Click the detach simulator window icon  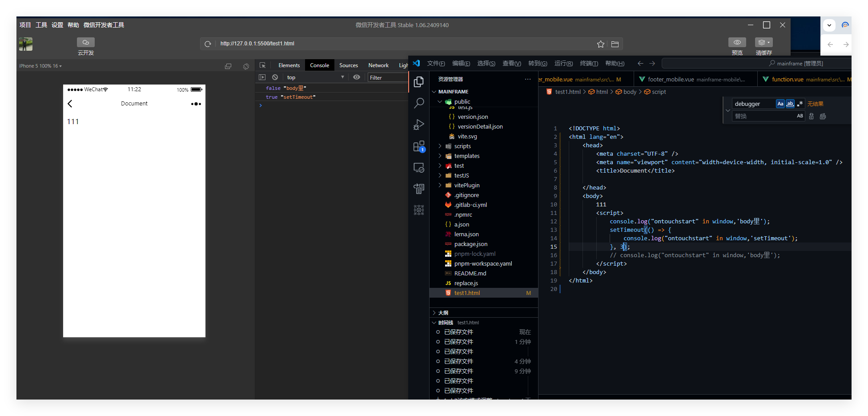tap(228, 66)
